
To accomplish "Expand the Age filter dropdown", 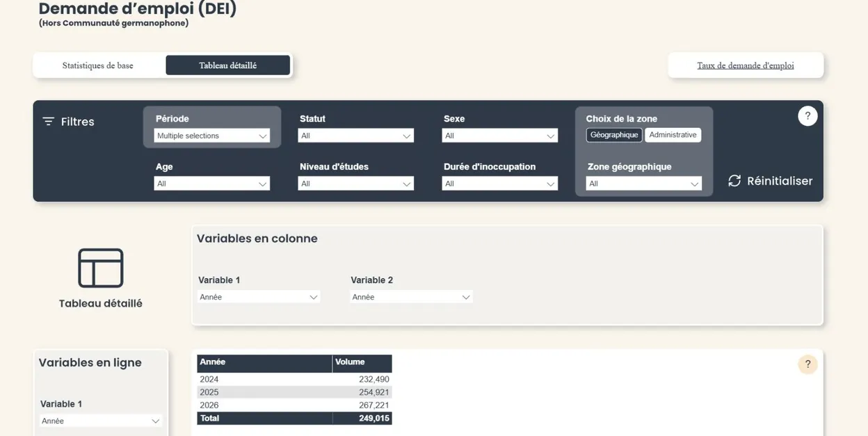I will click(212, 184).
